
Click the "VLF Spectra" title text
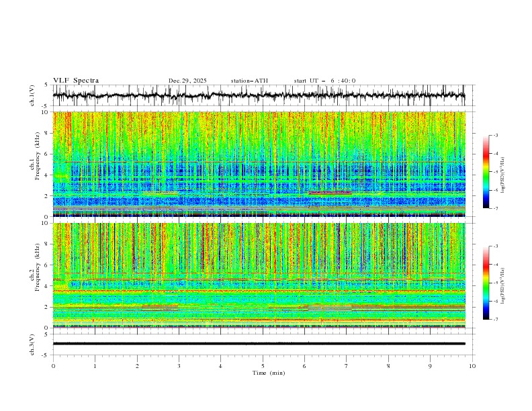click(76, 81)
